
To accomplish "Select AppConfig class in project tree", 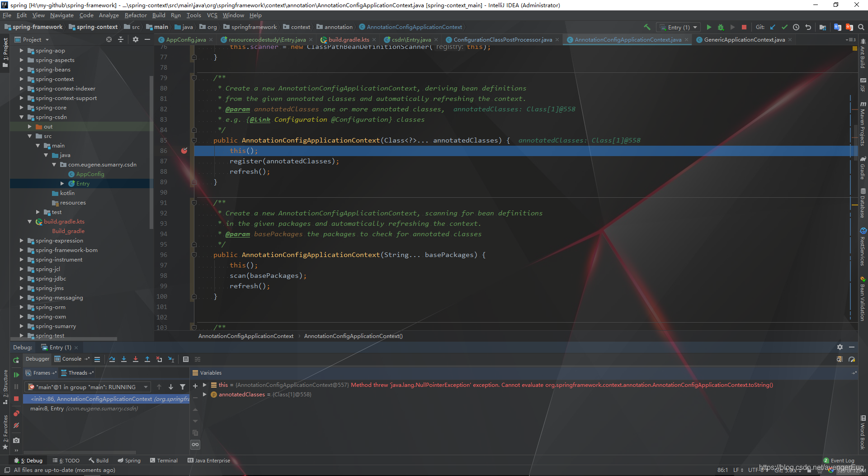I will pyautogui.click(x=90, y=174).
